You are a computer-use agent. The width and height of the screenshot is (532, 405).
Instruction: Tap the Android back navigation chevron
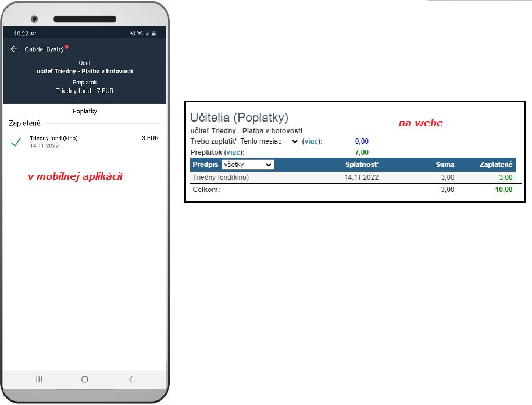131,379
